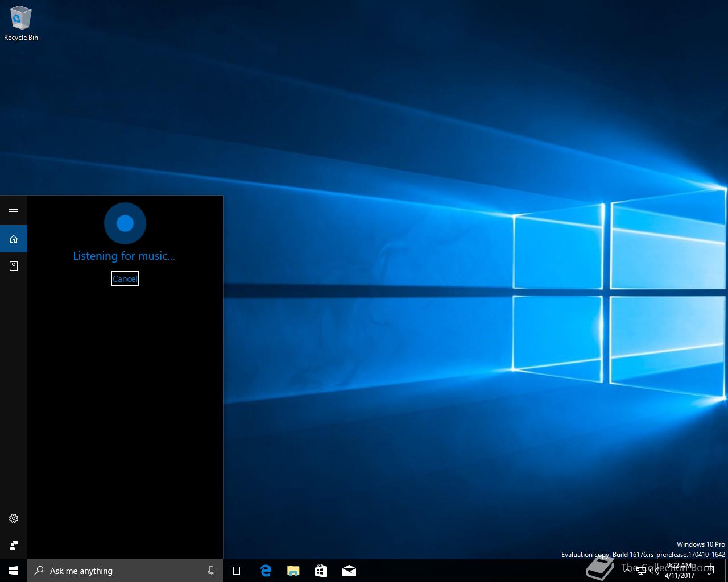This screenshot has width=728, height=582.
Task: Launch Microsoft Edge from taskbar
Action: click(x=266, y=571)
